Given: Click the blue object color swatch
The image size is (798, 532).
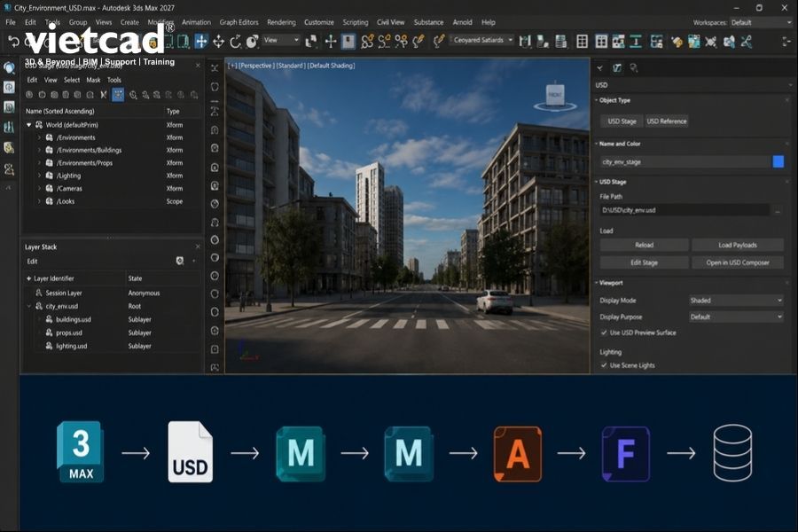Looking at the screenshot, I should 778,162.
